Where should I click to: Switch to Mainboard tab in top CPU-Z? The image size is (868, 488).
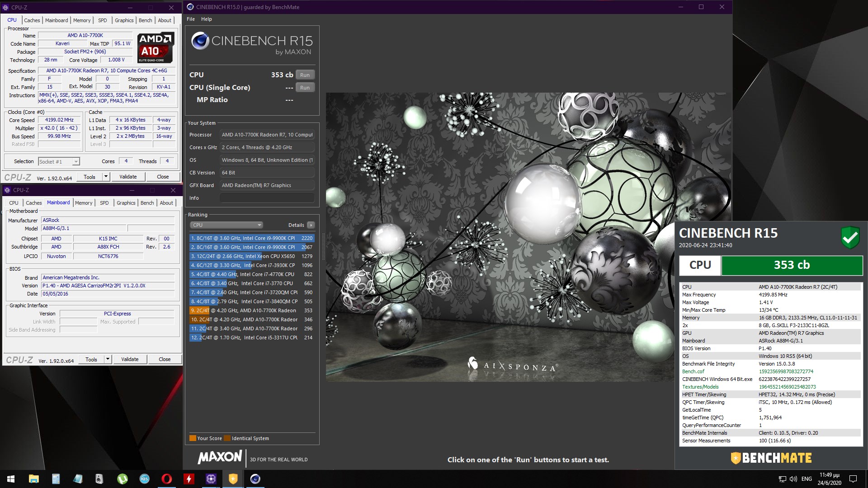57,20
